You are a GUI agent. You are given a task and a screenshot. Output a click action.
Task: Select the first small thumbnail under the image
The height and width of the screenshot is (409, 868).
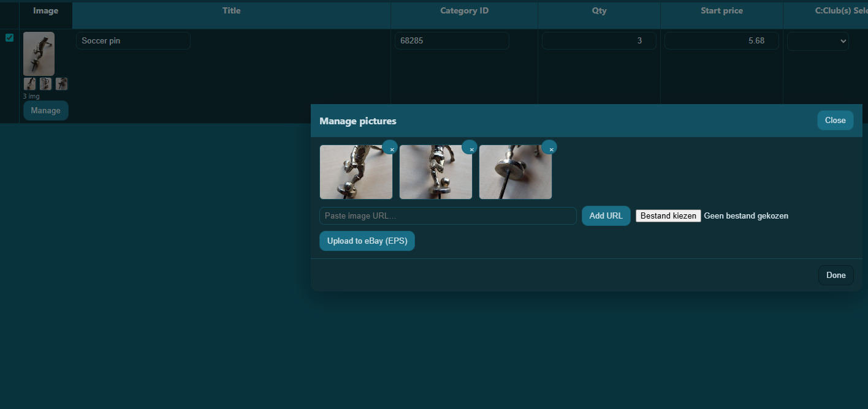pos(29,83)
